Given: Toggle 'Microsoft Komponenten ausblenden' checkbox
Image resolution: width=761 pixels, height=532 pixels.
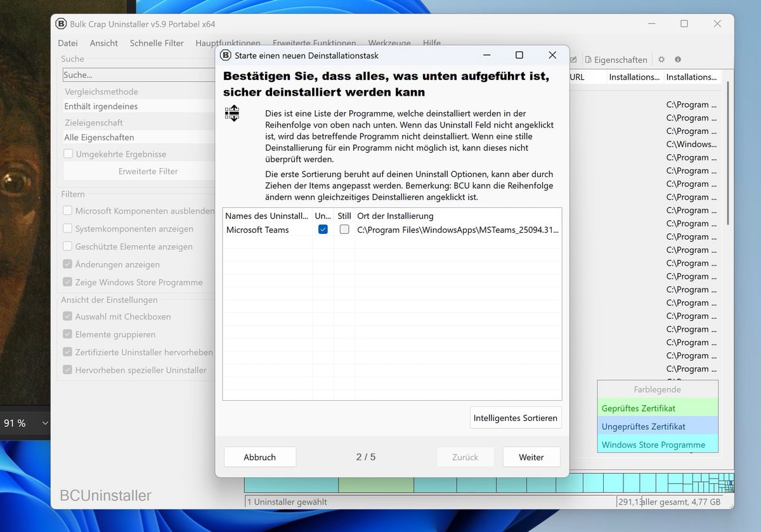Looking at the screenshot, I should pos(67,211).
